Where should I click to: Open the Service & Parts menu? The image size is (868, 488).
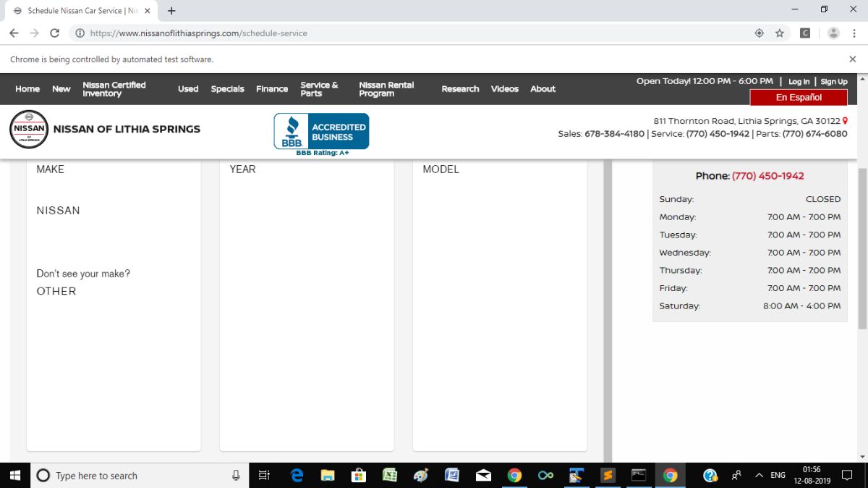[x=319, y=89]
